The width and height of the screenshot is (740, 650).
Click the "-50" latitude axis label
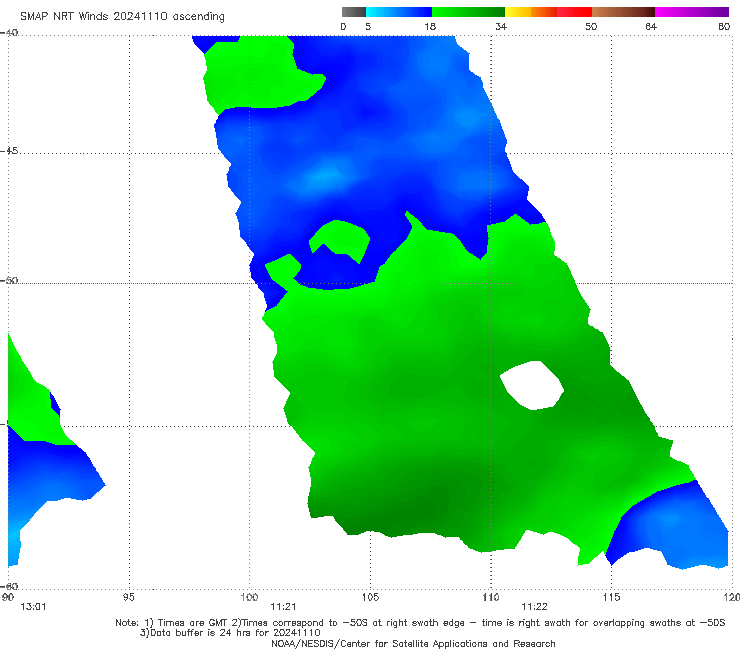9,280
